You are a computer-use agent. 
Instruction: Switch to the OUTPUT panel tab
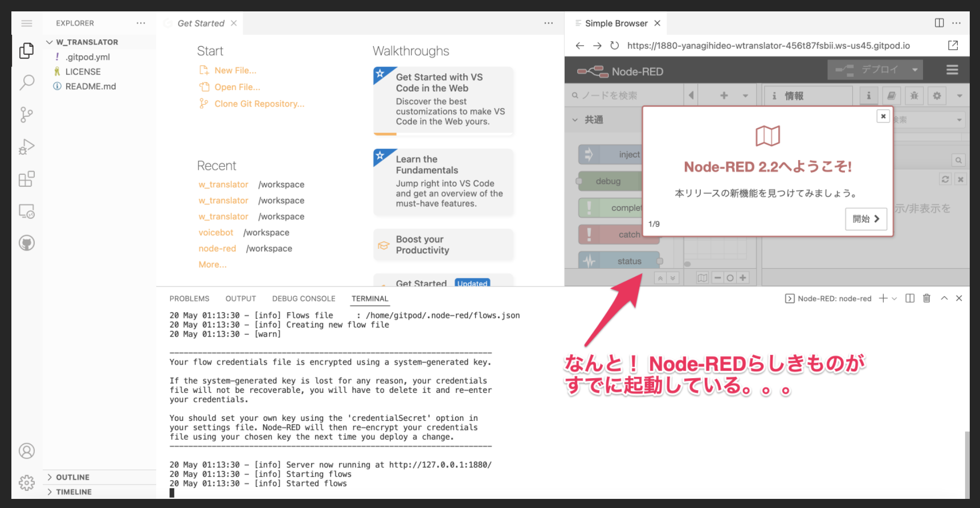tap(240, 298)
